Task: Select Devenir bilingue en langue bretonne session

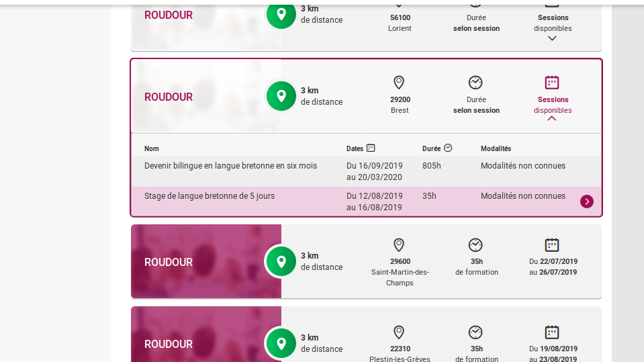Action: 367,171
